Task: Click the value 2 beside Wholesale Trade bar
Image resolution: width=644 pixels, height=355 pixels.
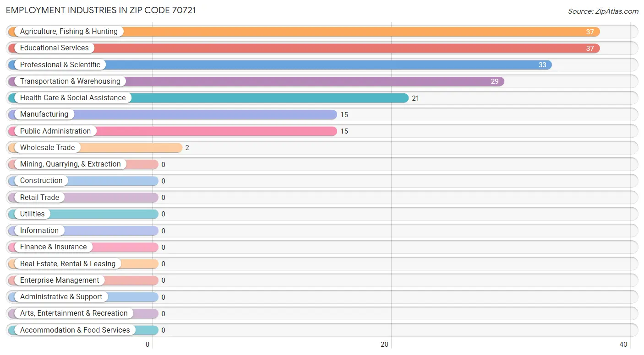Action: tap(187, 148)
